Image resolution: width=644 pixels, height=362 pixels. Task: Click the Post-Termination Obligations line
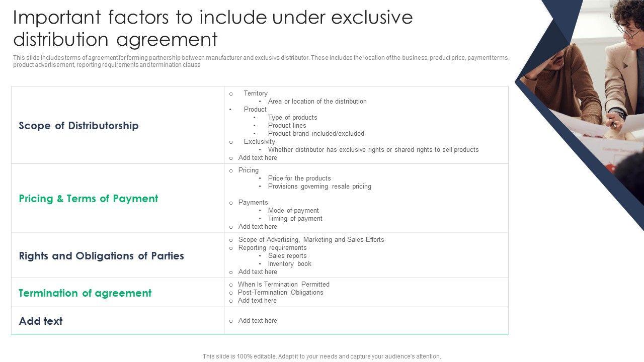tap(281, 293)
